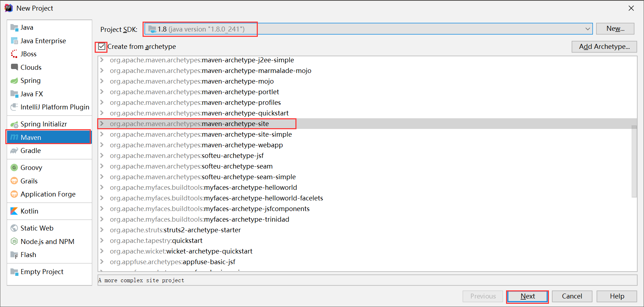Open the Project SDK dropdown arrow
The image size is (644, 307).
point(588,29)
